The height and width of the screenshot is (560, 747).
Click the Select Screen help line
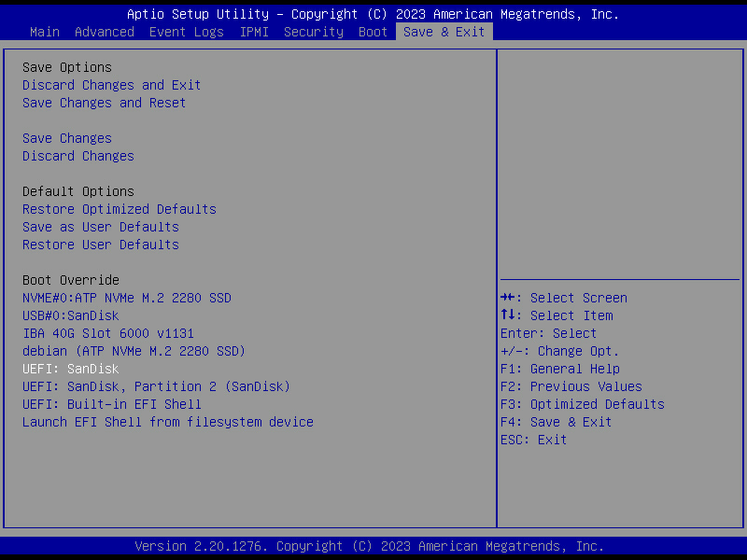tap(564, 298)
